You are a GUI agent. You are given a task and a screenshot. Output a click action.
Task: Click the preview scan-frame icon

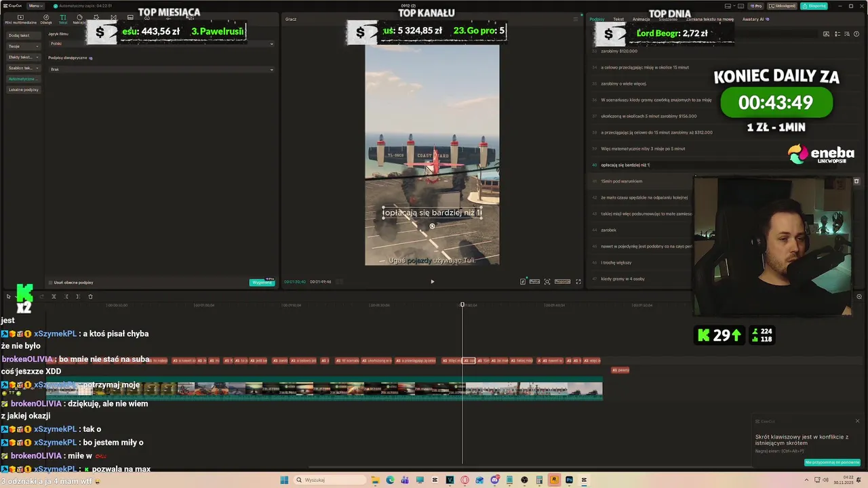(x=547, y=281)
